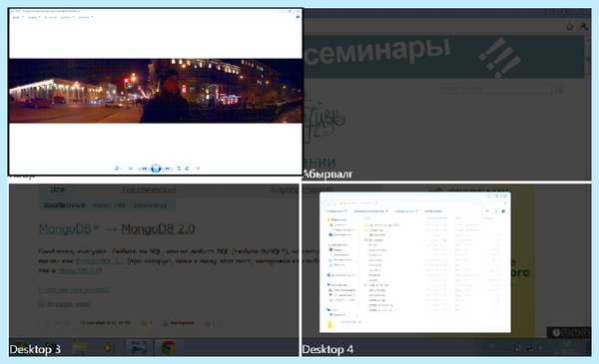Screen dimensions: 599x364
Task: Open the red author name link under post
Action: [182, 323]
